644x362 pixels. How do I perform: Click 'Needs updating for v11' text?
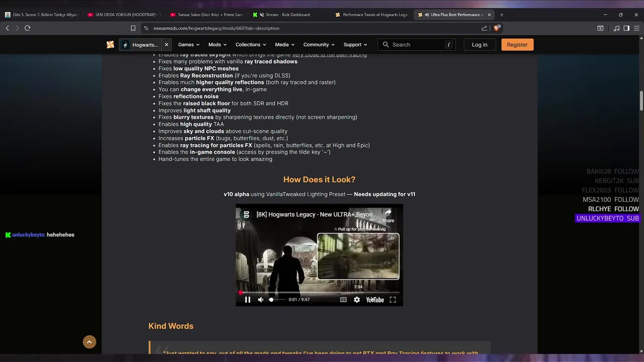pyautogui.click(x=384, y=194)
